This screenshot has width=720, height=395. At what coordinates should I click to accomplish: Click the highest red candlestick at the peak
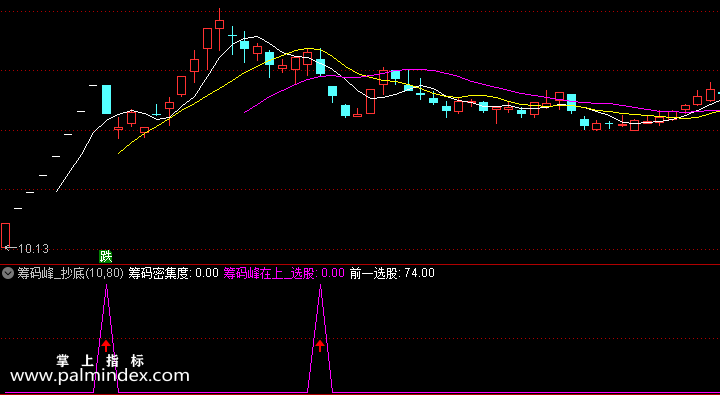219,24
